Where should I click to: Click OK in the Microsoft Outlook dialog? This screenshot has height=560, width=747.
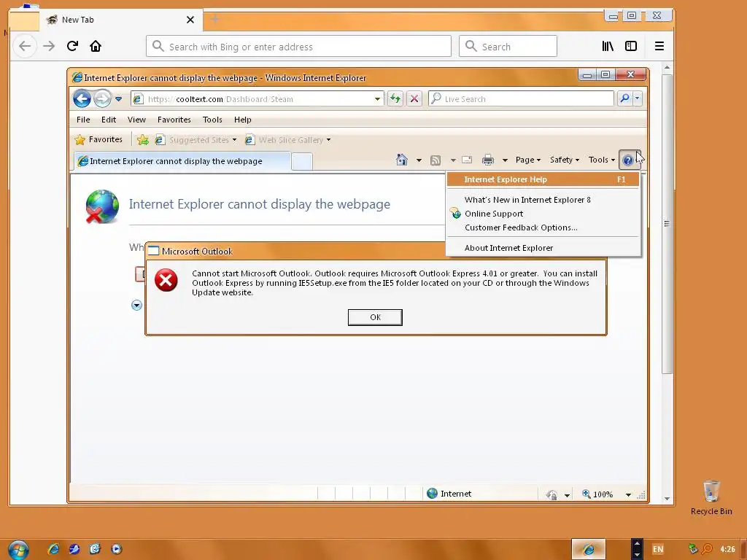coord(375,317)
